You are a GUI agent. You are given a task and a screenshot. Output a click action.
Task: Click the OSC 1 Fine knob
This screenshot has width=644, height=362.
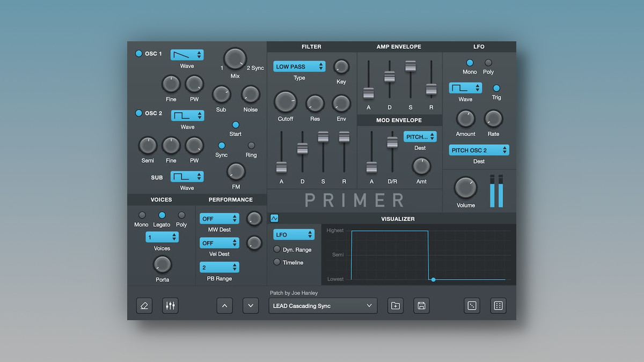tap(171, 84)
